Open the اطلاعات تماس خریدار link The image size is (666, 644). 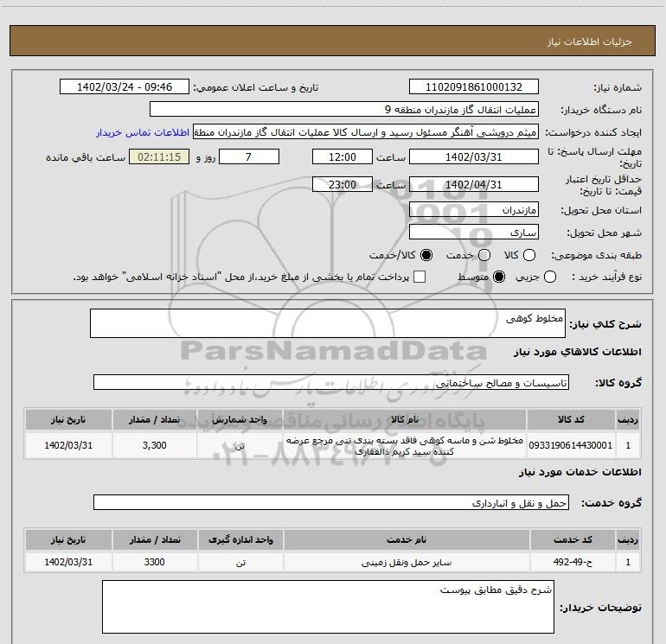143,132
